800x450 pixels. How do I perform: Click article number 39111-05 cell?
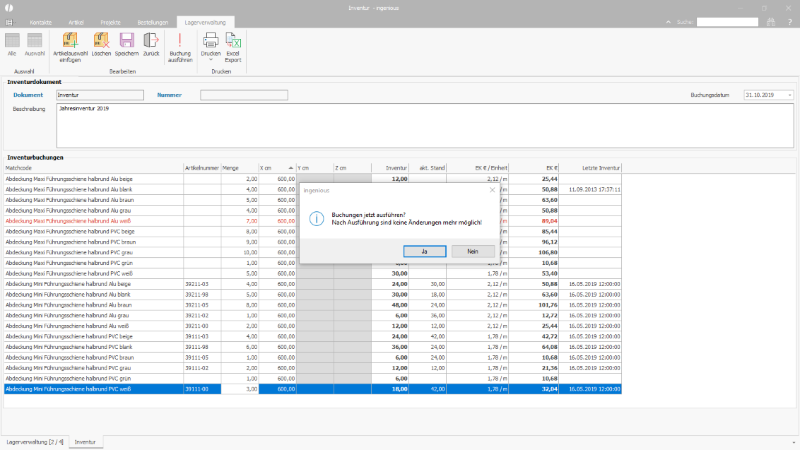tap(202, 358)
